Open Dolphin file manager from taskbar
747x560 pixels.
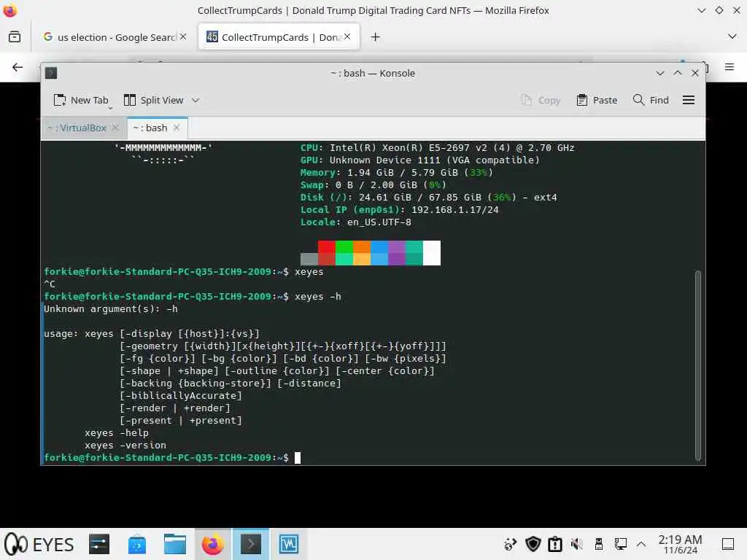175,544
